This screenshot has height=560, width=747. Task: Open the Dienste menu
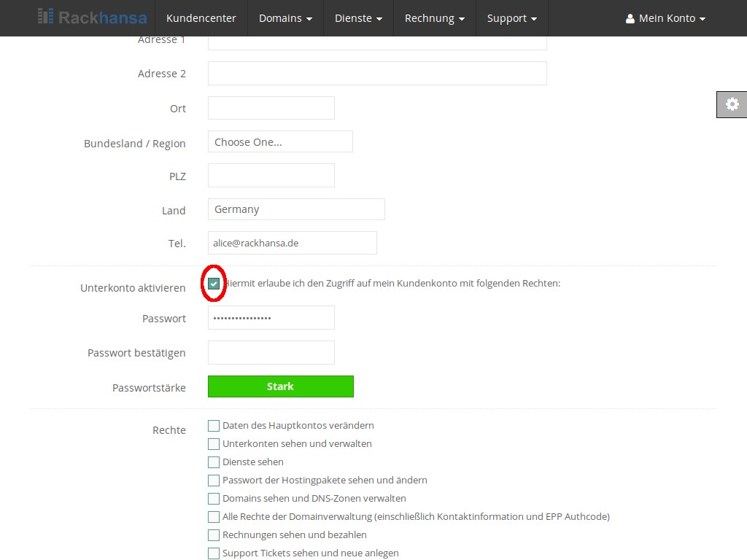[x=358, y=18]
